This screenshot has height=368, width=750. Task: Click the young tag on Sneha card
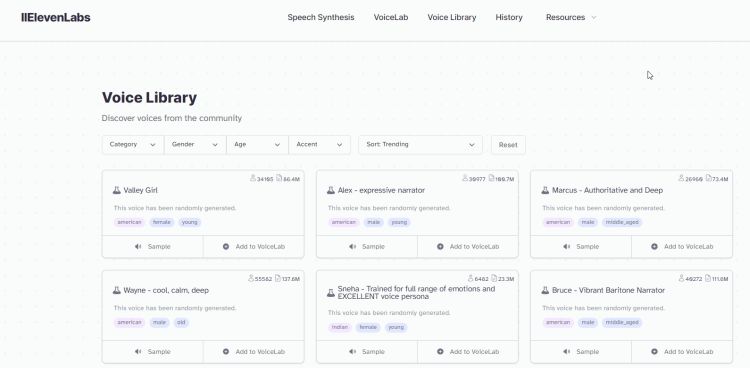tap(396, 328)
